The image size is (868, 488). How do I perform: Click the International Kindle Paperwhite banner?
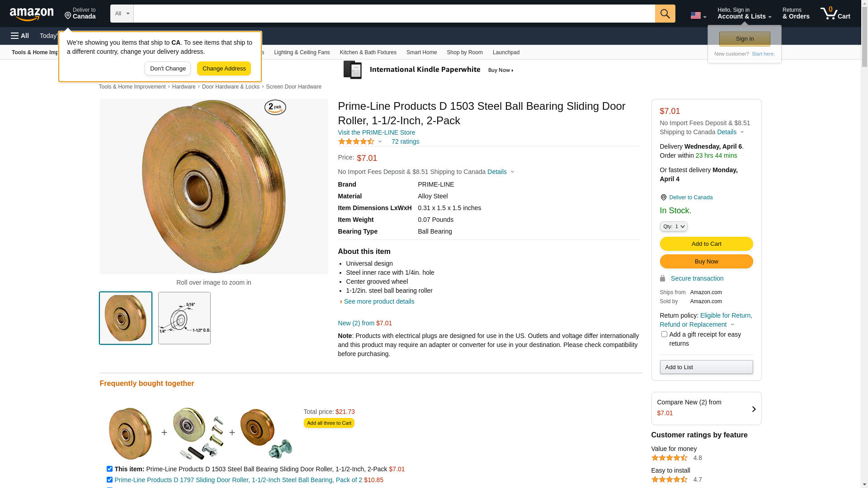coord(428,70)
